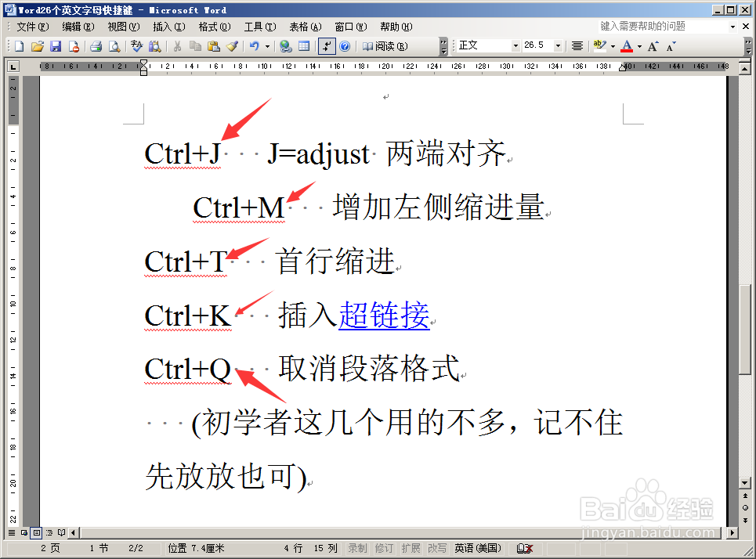Insert a table from the toolbar
The image size is (756, 559).
[303, 45]
